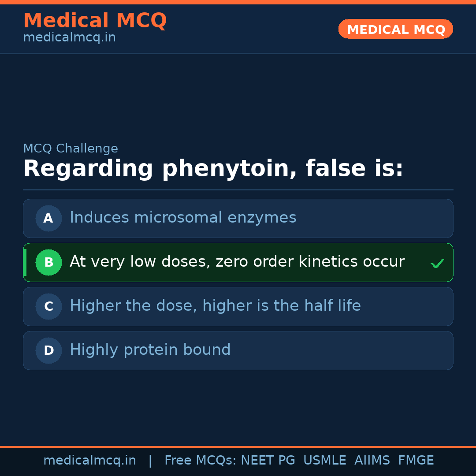Click NEET PG in the footer
The height and width of the screenshot is (476, 476).
pyautogui.click(x=268, y=461)
